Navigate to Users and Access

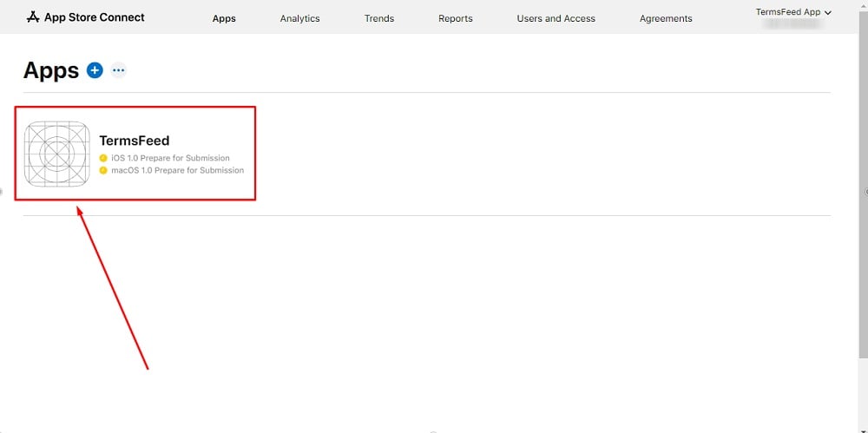[556, 18]
